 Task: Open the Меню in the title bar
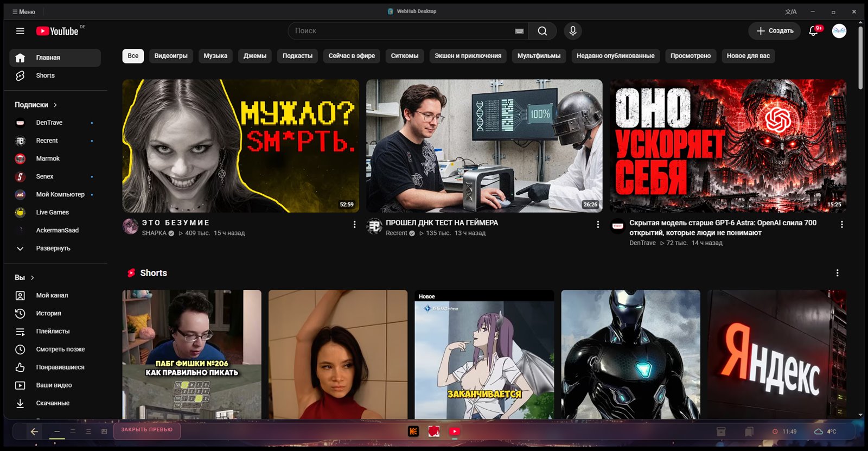(24, 11)
